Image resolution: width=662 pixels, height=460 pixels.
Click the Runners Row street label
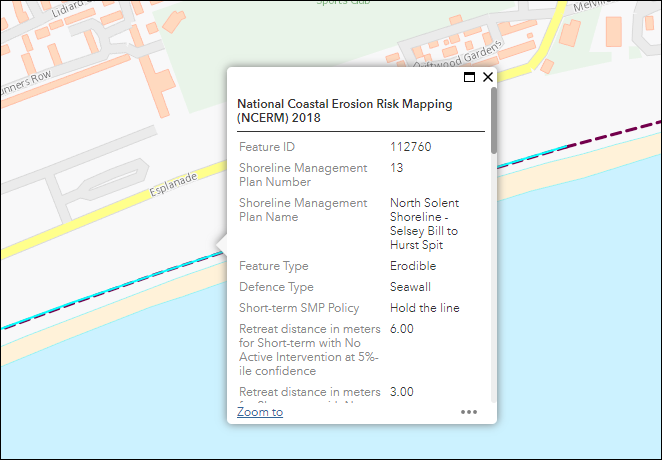tap(30, 79)
